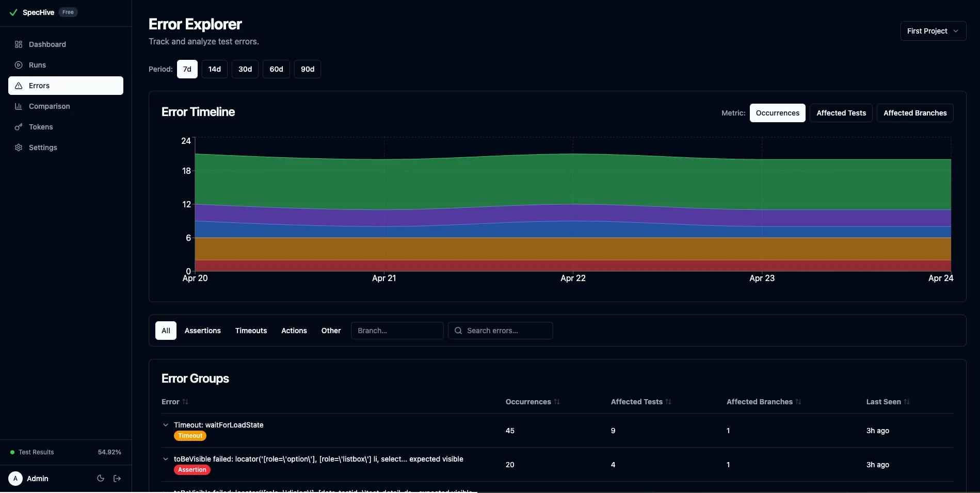Click the Runs play-circle icon

click(x=19, y=65)
